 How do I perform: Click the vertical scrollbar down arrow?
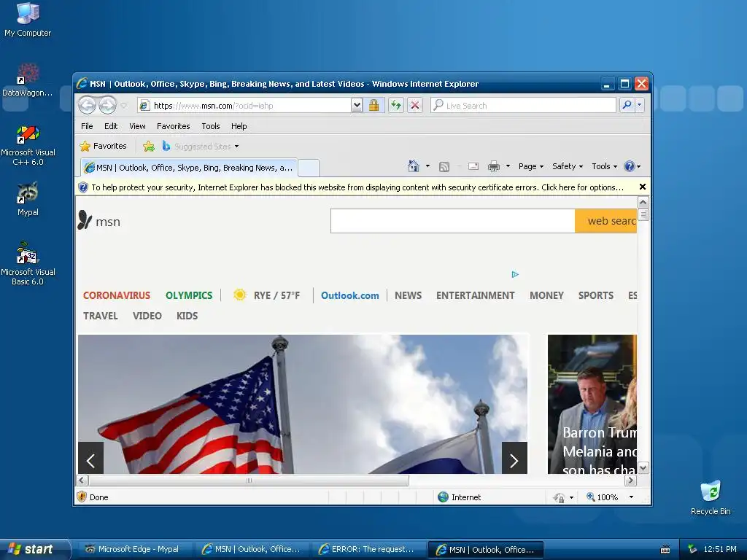click(643, 467)
